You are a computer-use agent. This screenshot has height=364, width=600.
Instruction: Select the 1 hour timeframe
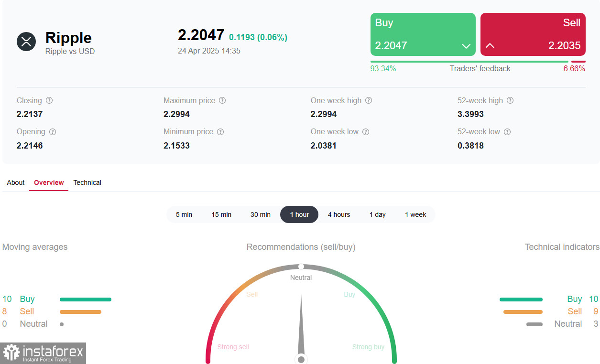299,214
